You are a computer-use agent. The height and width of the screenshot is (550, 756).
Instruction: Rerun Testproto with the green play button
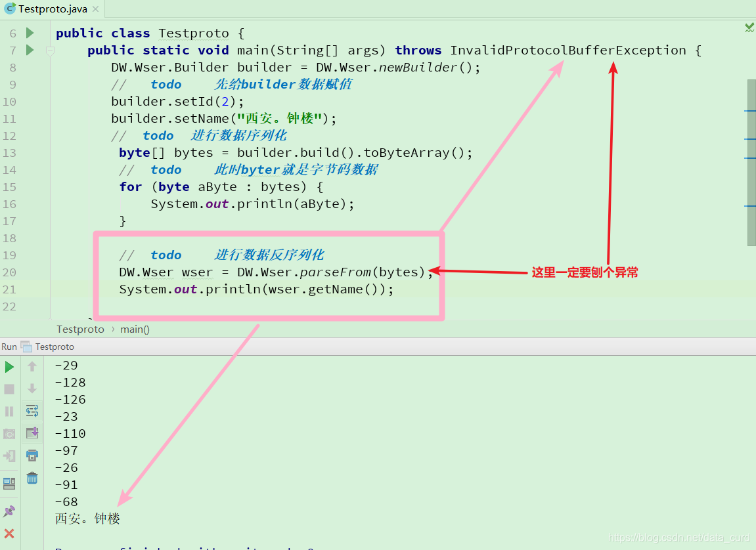coord(9,367)
